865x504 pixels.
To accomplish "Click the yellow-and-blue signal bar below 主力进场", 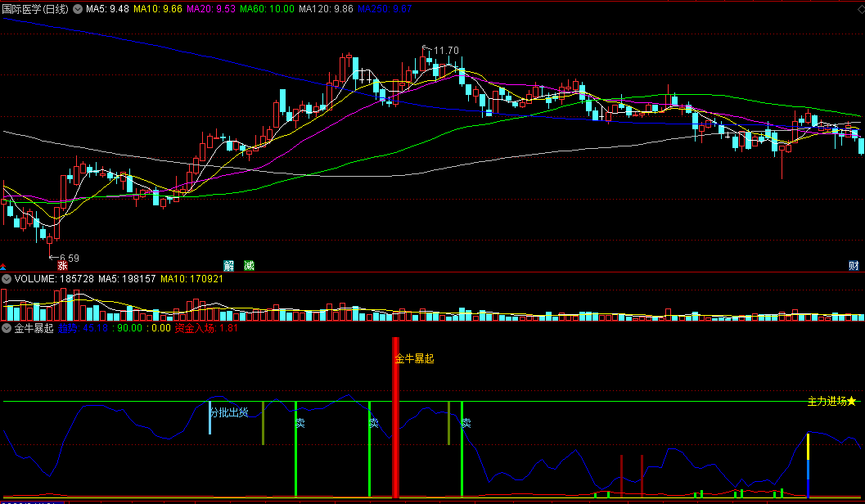I will 809,466.
